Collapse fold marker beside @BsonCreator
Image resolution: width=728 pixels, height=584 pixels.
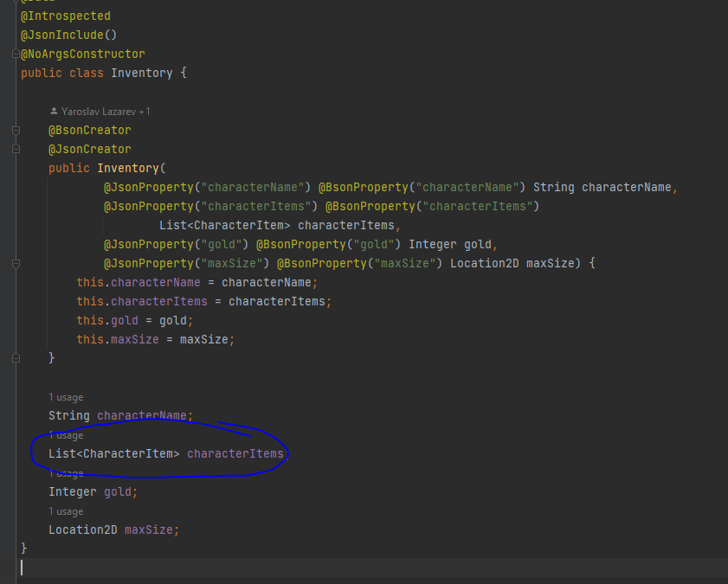point(16,131)
